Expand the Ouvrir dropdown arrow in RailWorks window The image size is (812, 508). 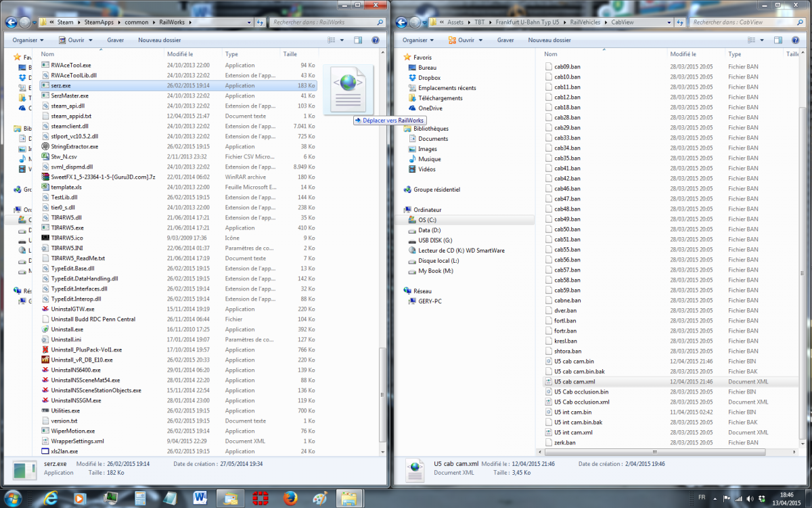pos(91,40)
